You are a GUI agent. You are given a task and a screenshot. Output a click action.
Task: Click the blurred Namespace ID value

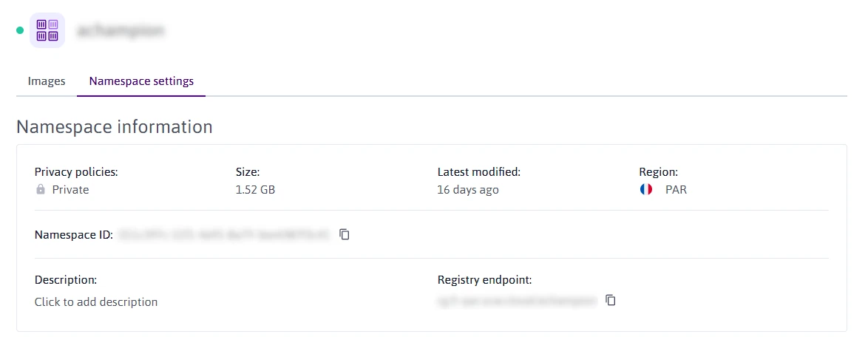[x=223, y=235]
